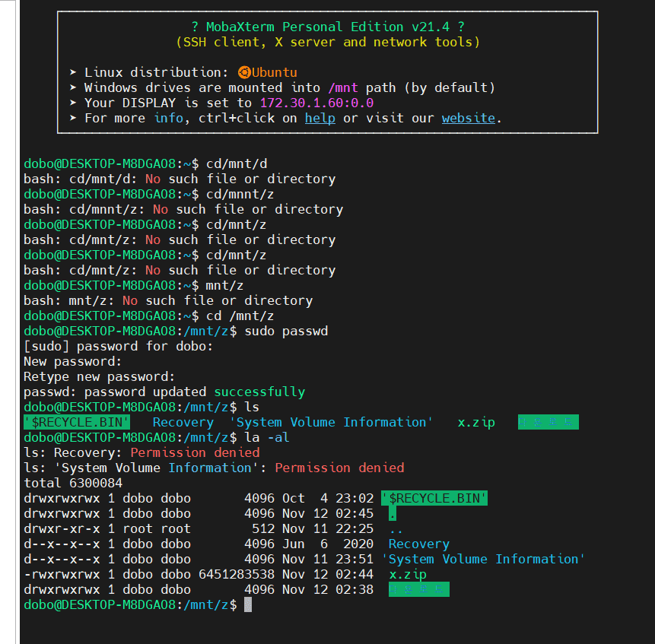Click the typed command "cd/mnt/d"
The height and width of the screenshot is (644, 655).
[237, 164]
